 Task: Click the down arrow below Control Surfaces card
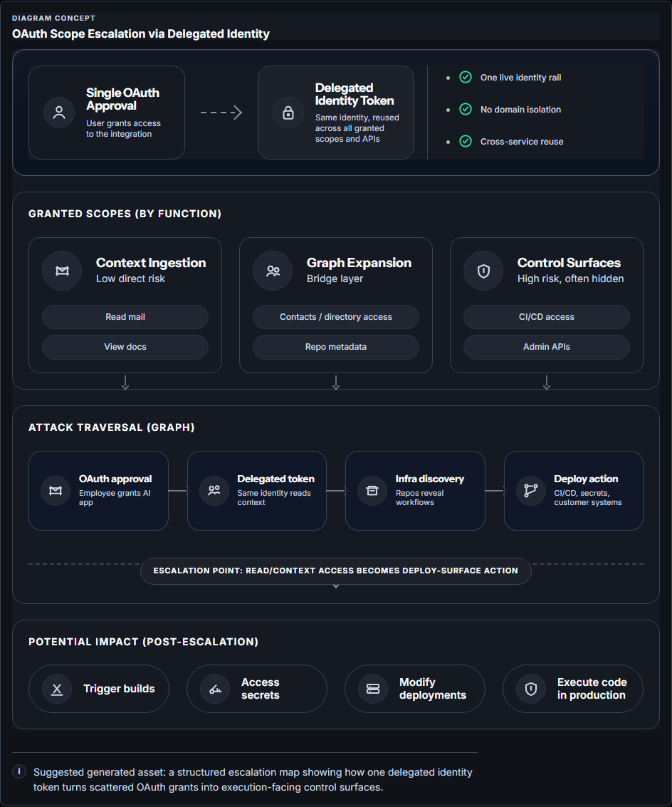547,382
